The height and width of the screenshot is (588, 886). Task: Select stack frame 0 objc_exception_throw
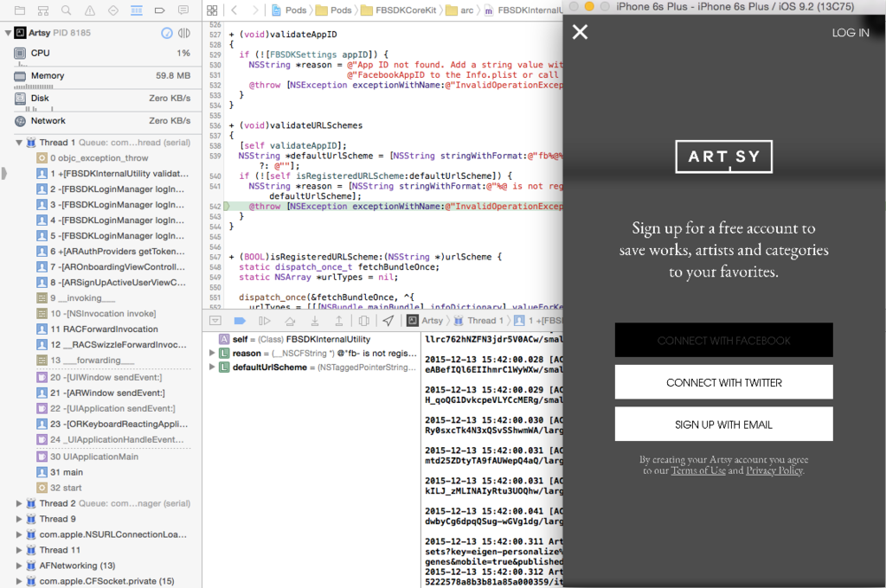pyautogui.click(x=93, y=158)
